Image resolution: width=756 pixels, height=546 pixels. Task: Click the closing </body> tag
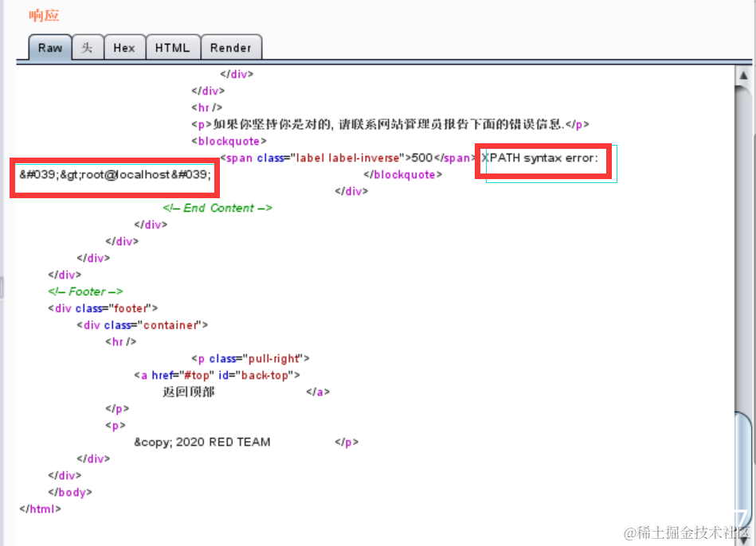tap(70, 493)
